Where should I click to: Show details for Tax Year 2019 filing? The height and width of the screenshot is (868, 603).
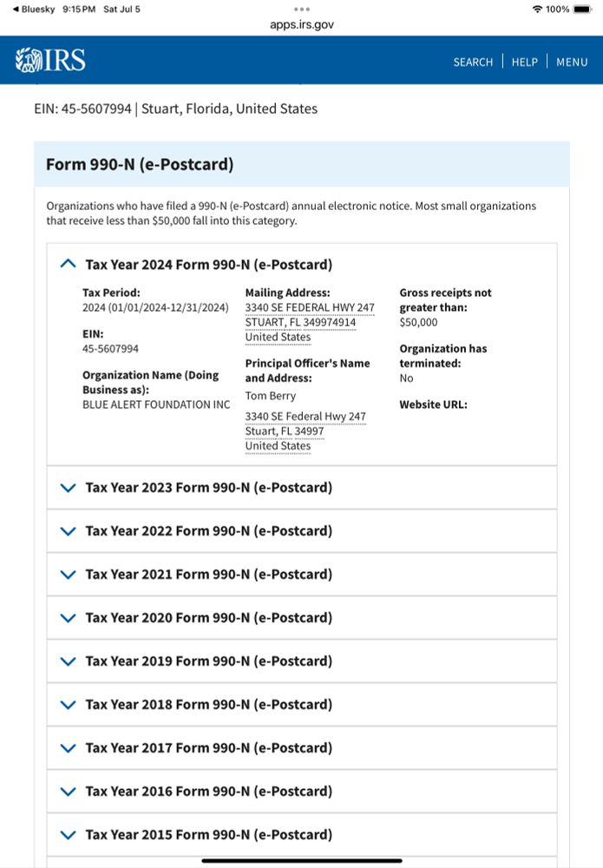coord(68,661)
